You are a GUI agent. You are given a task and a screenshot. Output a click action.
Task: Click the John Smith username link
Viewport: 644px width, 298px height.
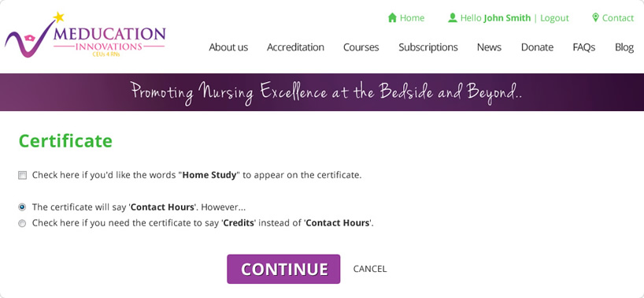point(507,18)
